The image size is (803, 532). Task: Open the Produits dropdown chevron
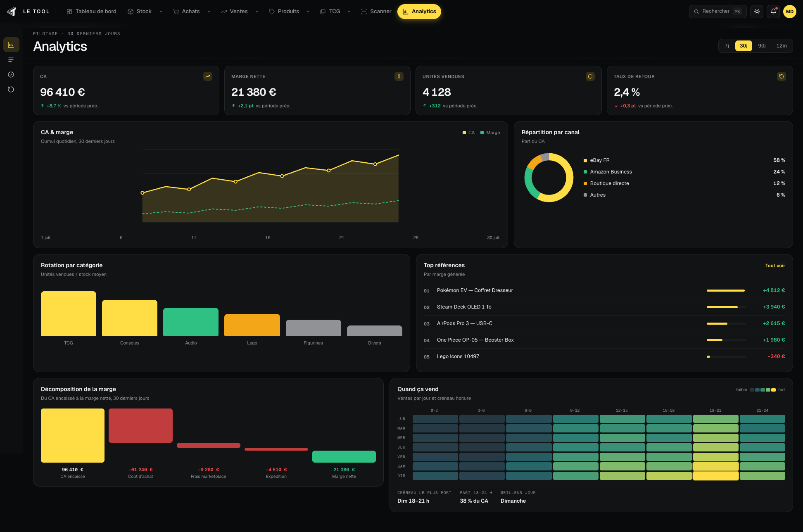pos(308,12)
